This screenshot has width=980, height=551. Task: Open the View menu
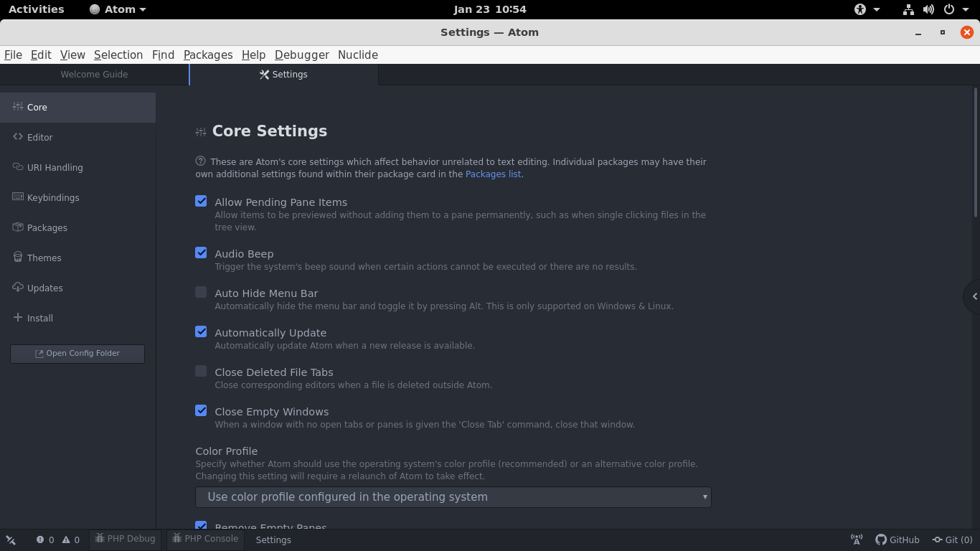(x=72, y=55)
